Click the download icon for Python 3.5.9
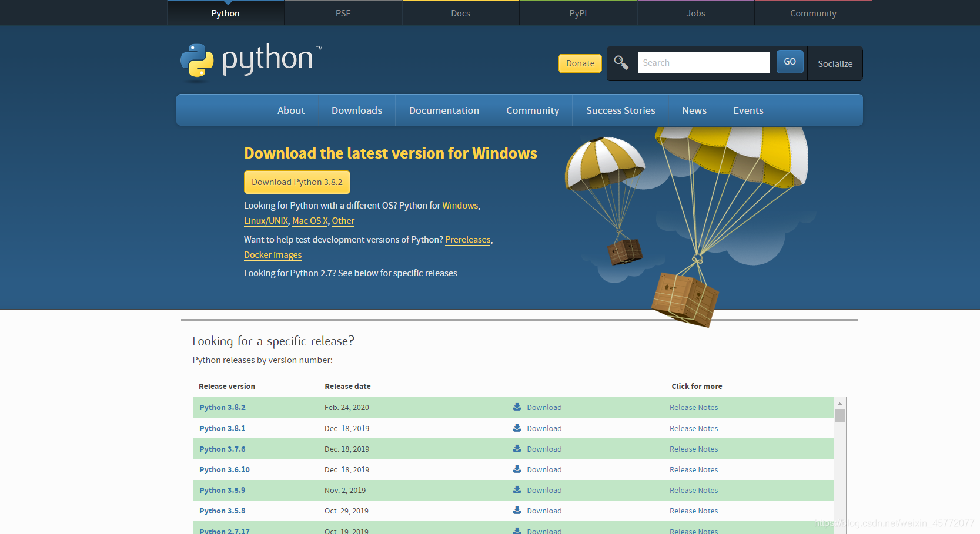 click(x=517, y=490)
